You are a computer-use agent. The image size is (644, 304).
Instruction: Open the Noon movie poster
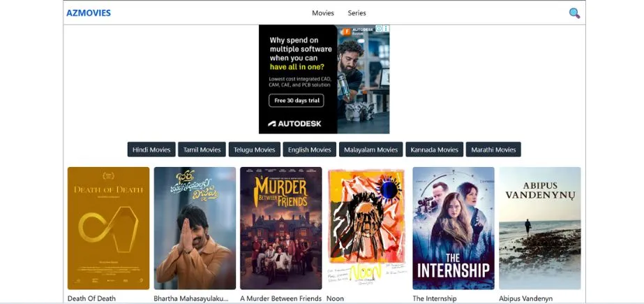tap(367, 228)
